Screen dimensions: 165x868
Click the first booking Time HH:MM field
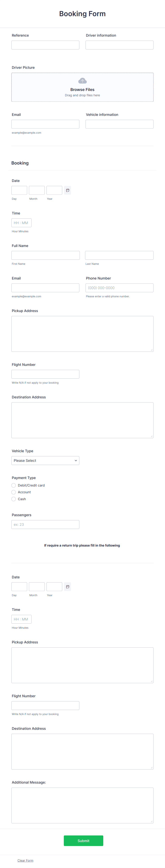21,223
